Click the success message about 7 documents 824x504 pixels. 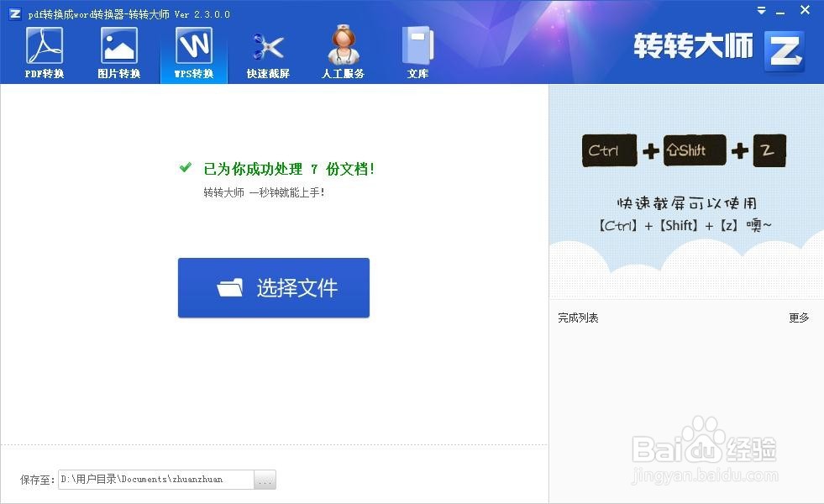289,168
